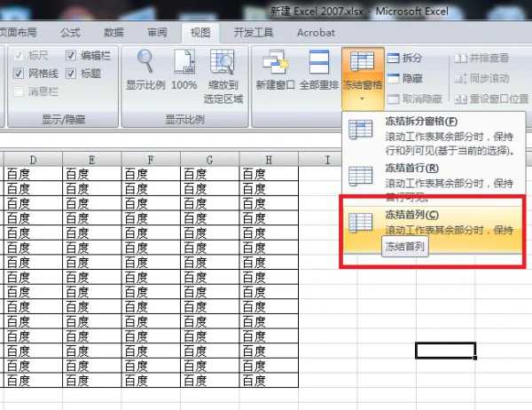Click the icon beside 冻结首列(C)

click(360, 223)
